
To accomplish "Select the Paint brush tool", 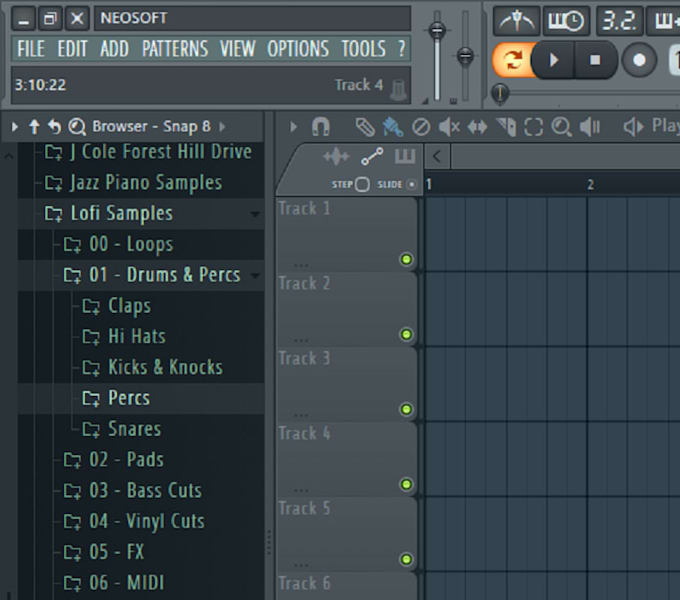I will tap(393, 127).
